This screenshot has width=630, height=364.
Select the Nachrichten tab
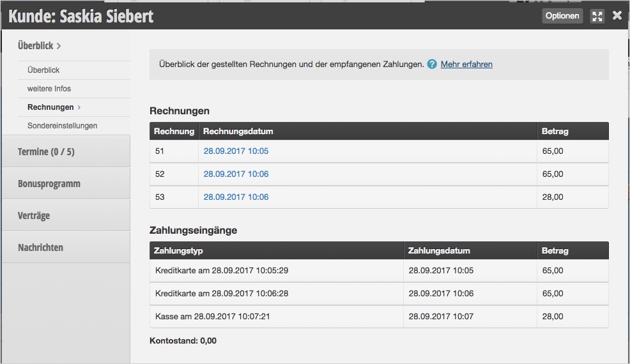tap(40, 248)
